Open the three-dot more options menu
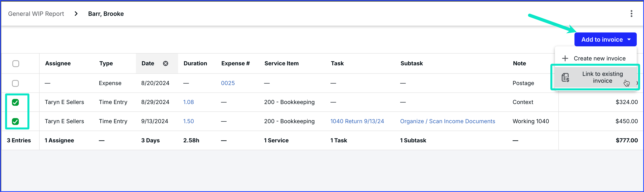Screen dimensions: 644x192 pyautogui.click(x=631, y=13)
